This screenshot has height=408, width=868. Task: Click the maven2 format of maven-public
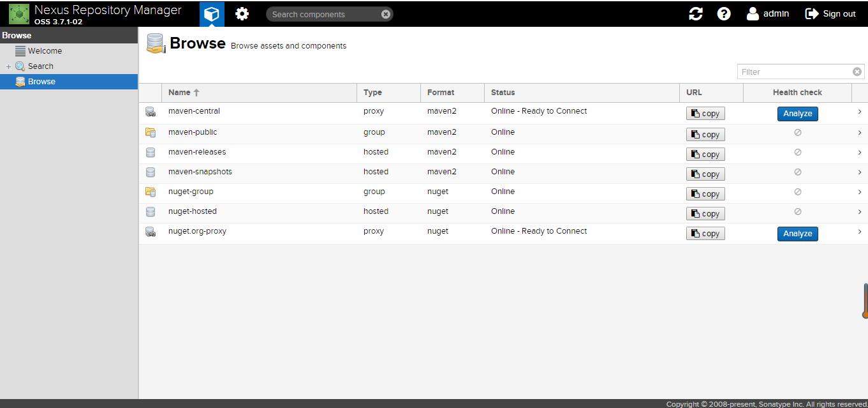point(442,132)
